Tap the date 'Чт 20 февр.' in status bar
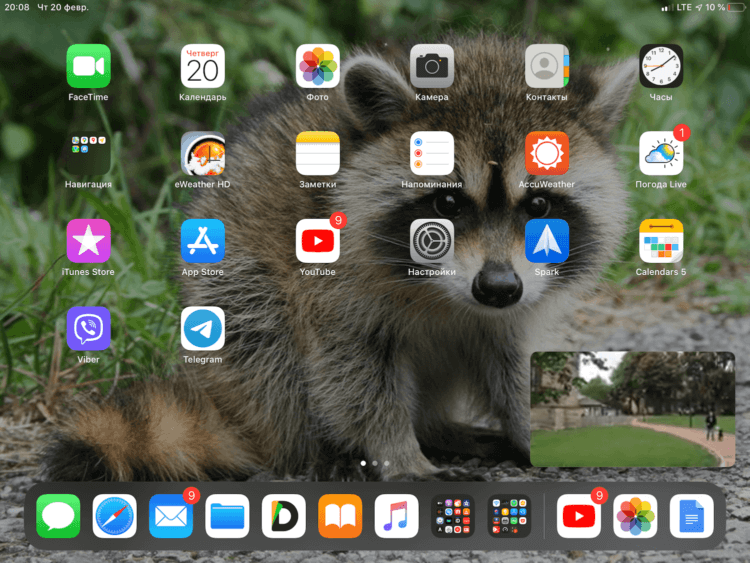The height and width of the screenshot is (563, 750). tap(63, 7)
